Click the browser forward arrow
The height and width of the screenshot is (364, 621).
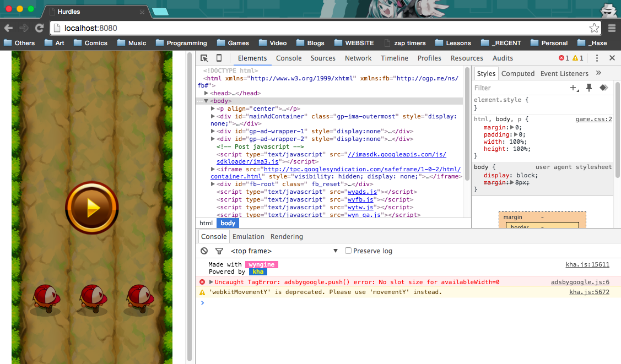(x=24, y=28)
